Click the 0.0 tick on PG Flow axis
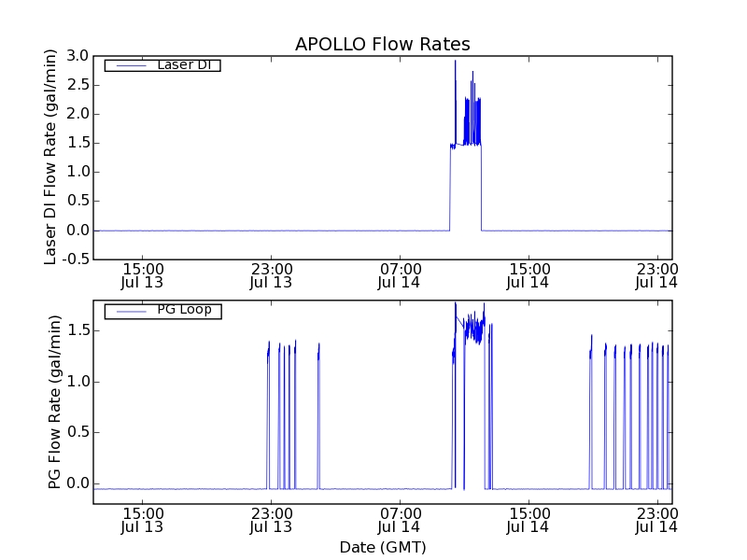The height and width of the screenshot is (560, 747). pyautogui.click(x=77, y=483)
